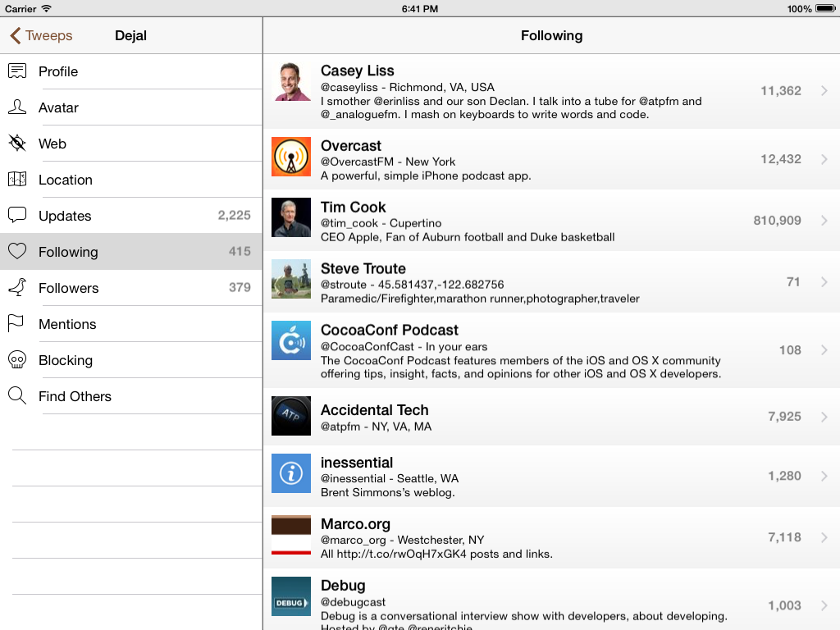
Task: Click Followers count 379
Action: click(240, 288)
